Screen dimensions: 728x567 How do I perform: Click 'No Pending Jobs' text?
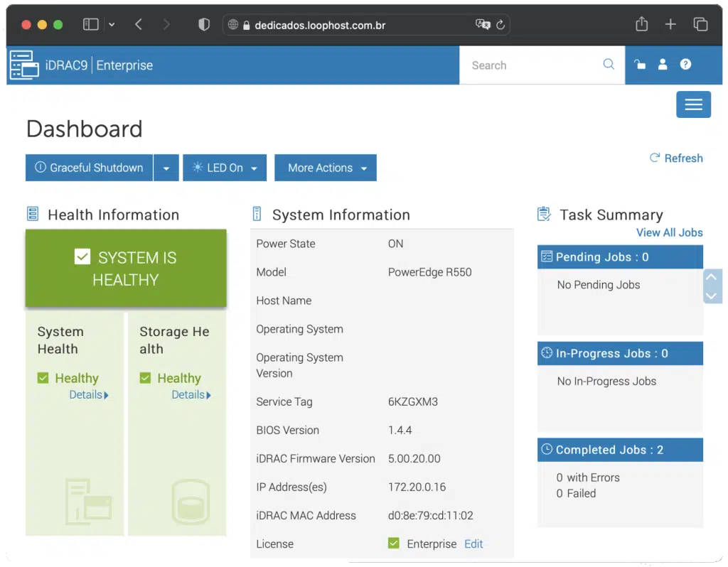pyautogui.click(x=599, y=285)
